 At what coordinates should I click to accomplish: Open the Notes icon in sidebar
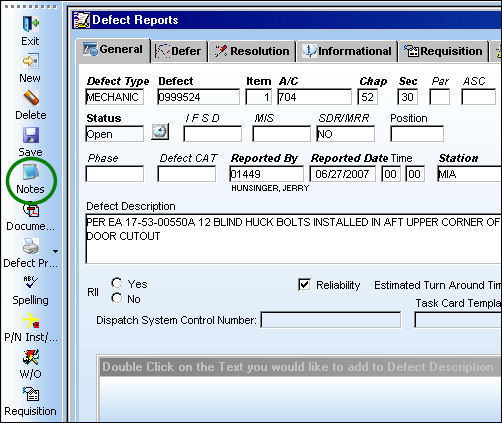pos(31,172)
